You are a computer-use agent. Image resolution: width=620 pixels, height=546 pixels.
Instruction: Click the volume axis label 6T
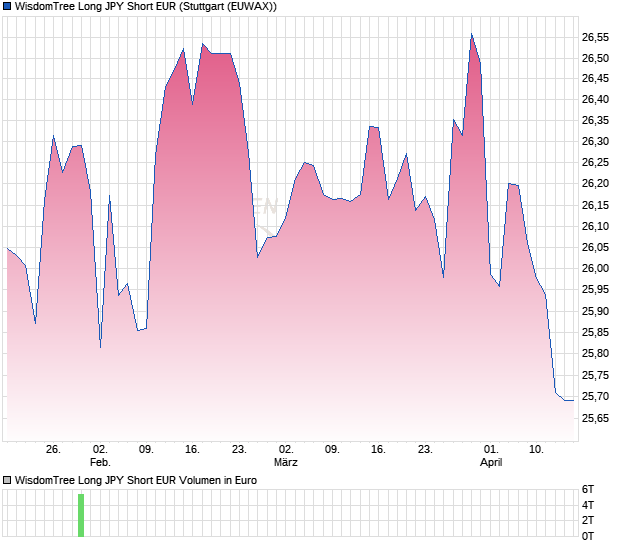pyautogui.click(x=588, y=489)
